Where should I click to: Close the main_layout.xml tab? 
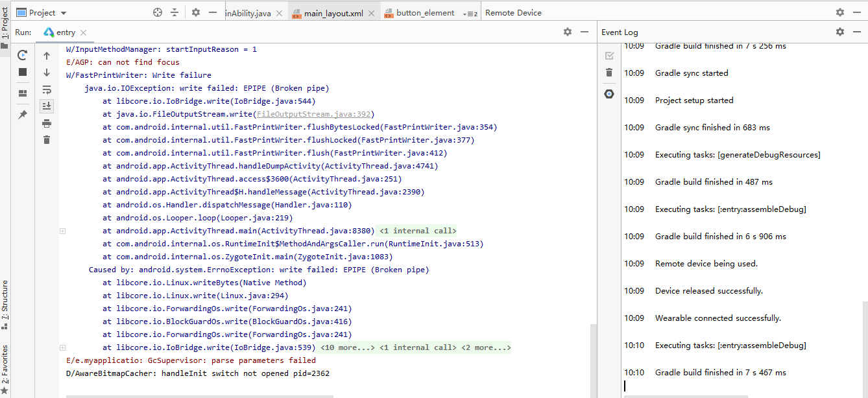click(x=372, y=13)
